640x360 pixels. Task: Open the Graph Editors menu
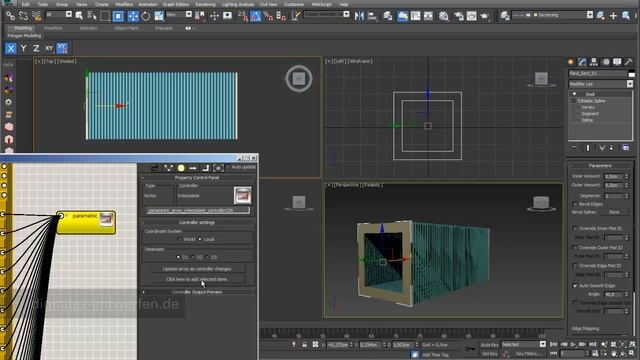[x=176, y=4]
